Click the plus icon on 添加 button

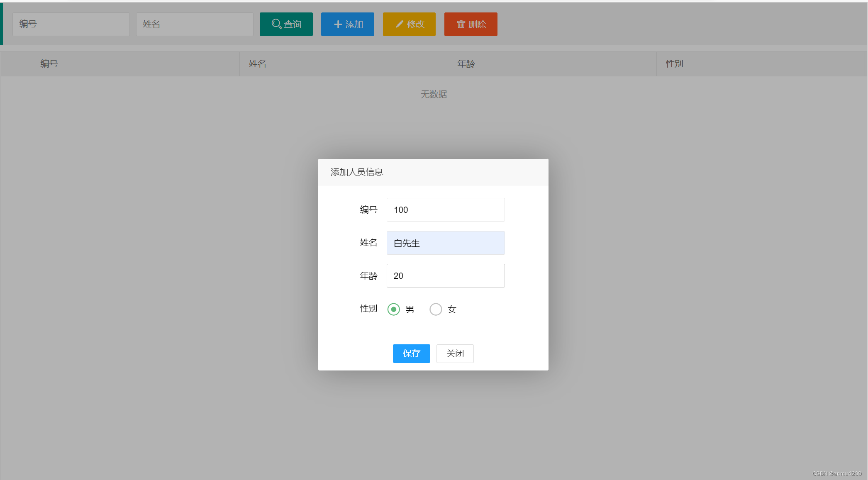pos(338,24)
